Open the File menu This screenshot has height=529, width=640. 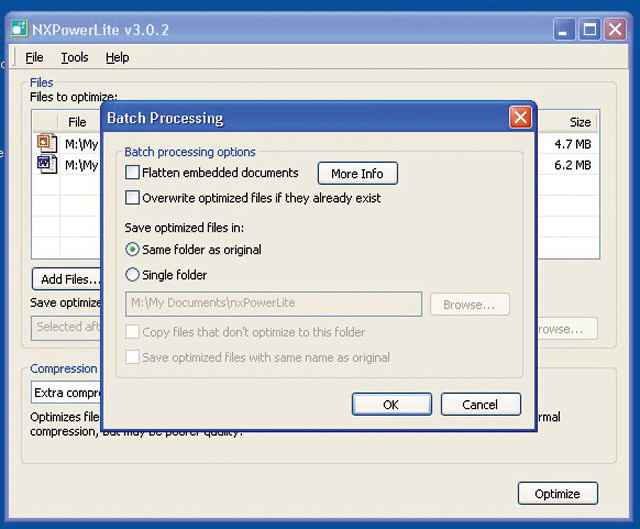[x=34, y=58]
